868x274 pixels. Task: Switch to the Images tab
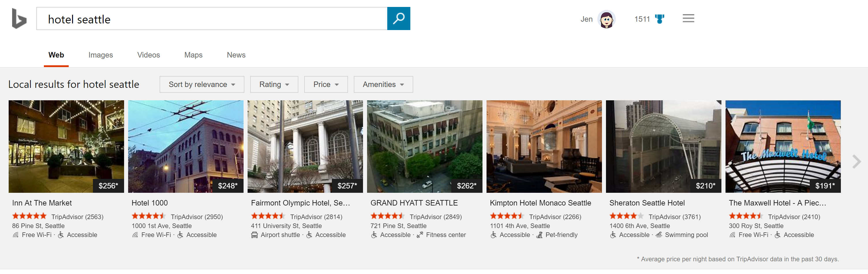(100, 55)
